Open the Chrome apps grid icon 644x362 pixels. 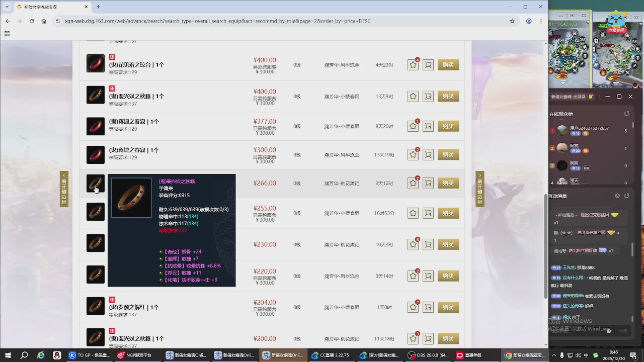[x=7, y=34]
